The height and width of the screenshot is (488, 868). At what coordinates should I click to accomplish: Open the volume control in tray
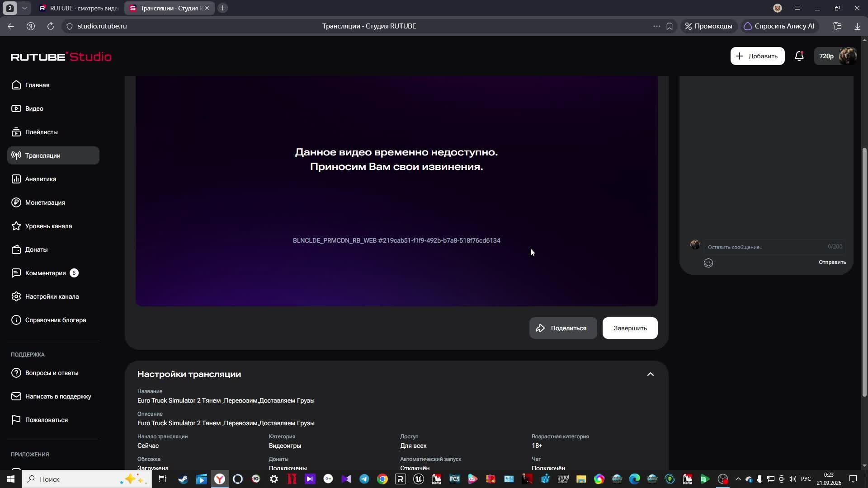tap(793, 479)
